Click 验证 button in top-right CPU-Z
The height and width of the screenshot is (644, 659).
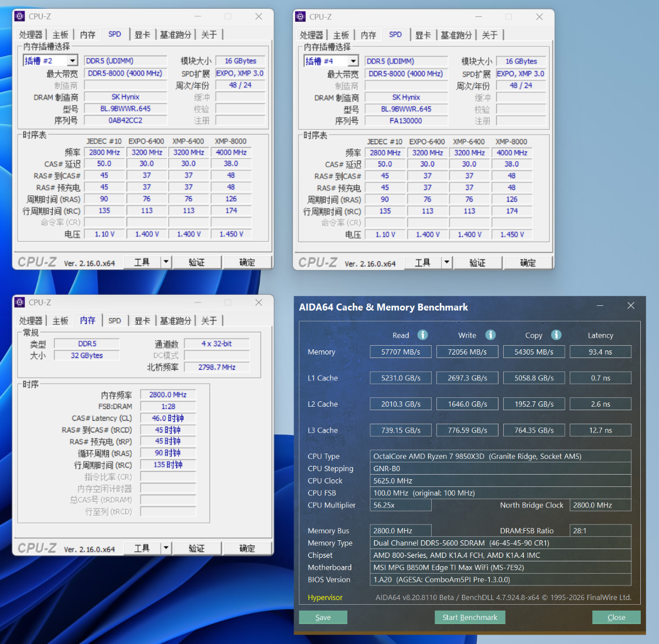point(477,263)
